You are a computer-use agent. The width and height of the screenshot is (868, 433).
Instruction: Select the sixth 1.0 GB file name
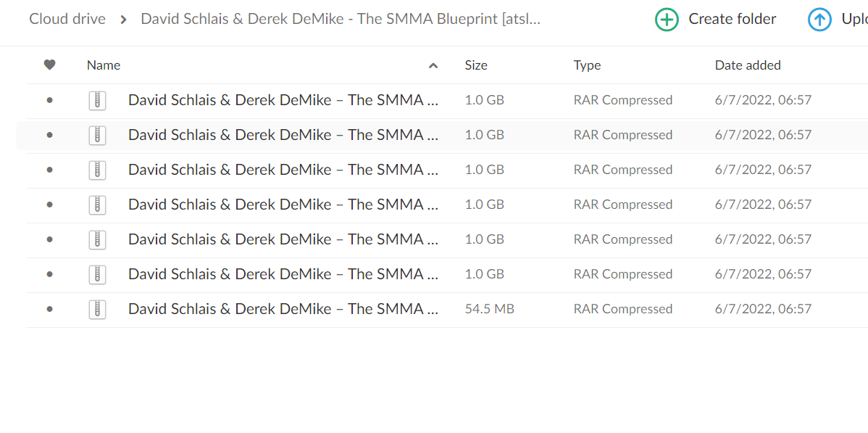(283, 274)
